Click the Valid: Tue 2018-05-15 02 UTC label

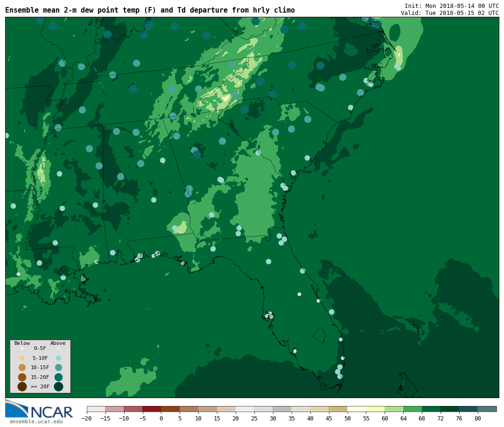pyautogui.click(x=450, y=13)
